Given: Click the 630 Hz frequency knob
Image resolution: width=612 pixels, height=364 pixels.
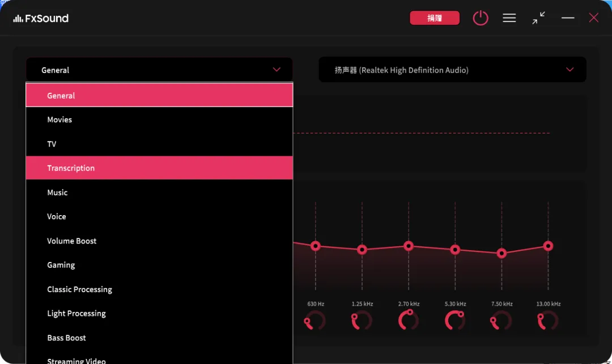Looking at the screenshot, I should [x=314, y=321].
